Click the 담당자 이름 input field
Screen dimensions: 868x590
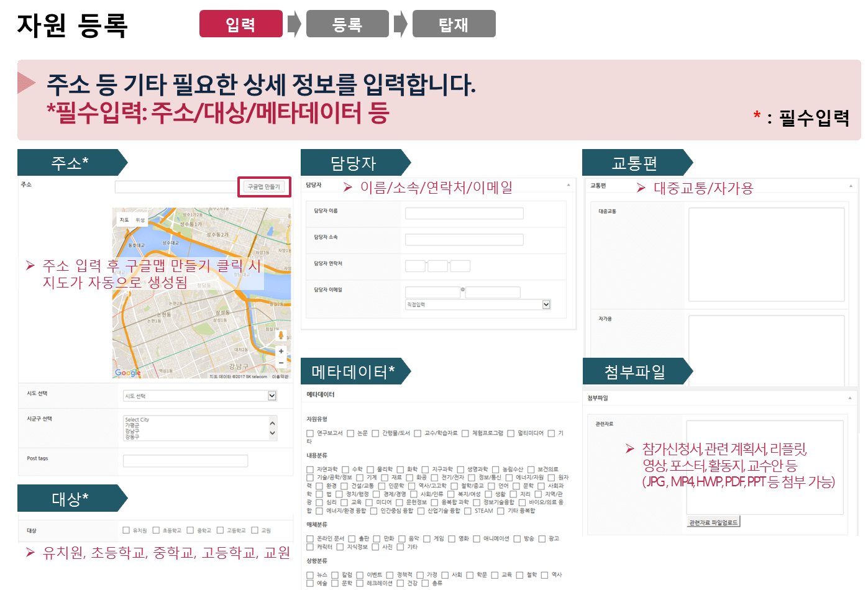click(464, 213)
